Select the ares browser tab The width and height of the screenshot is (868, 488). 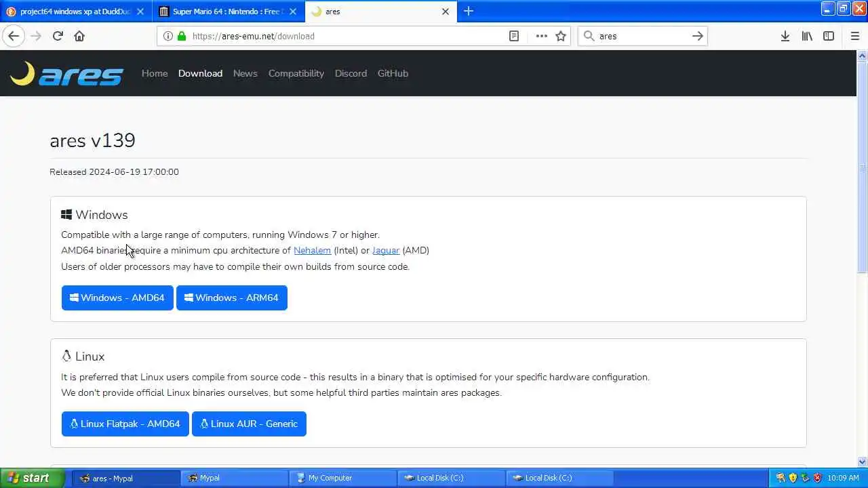[x=381, y=12]
